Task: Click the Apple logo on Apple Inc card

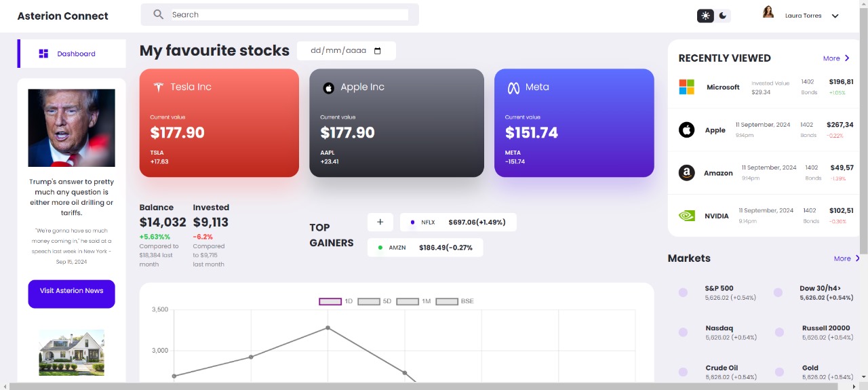Action: coord(328,87)
